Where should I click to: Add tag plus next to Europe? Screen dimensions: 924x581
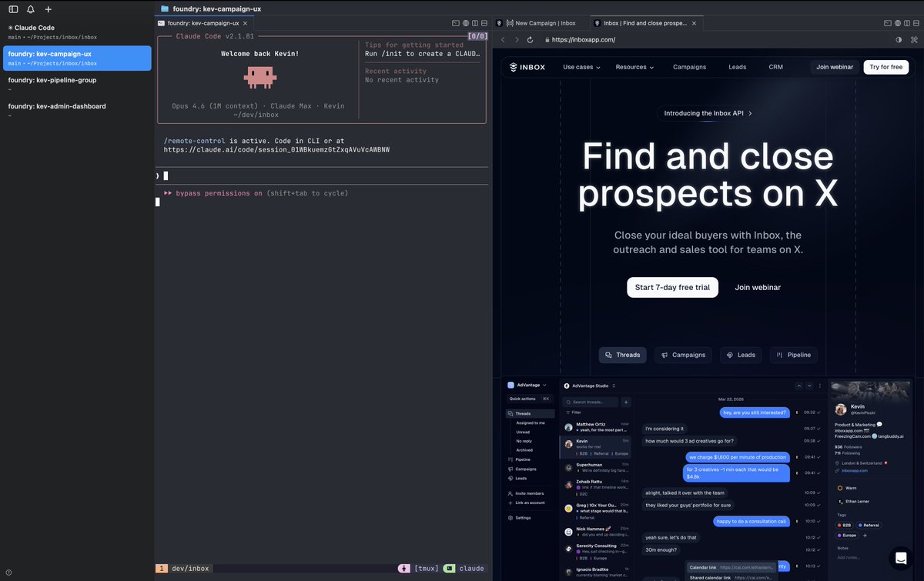(x=865, y=535)
